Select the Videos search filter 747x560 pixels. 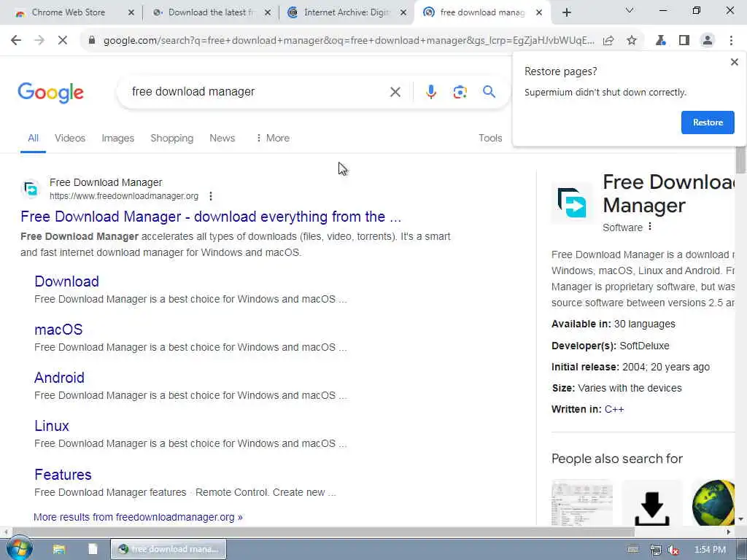coord(70,138)
